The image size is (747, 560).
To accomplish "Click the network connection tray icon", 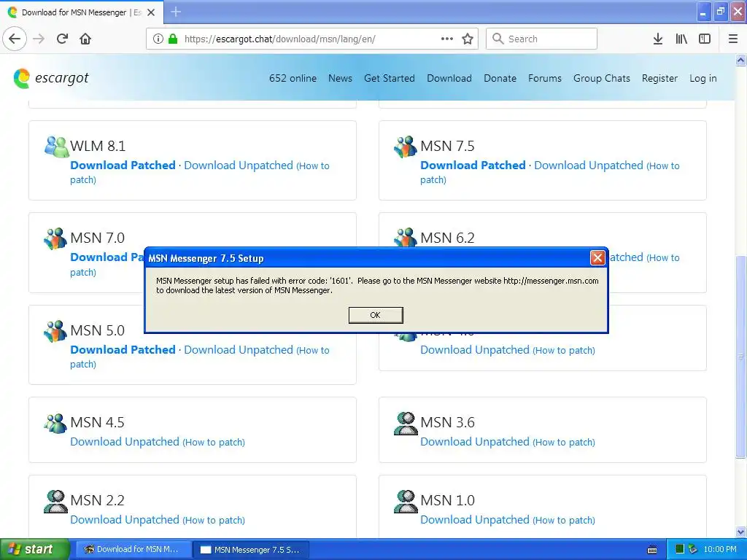I will 693,549.
